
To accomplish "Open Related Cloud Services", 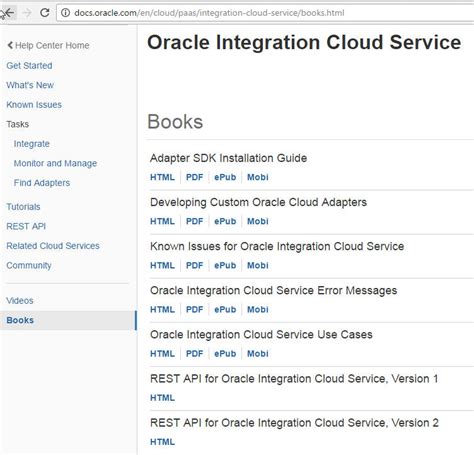I will tap(53, 246).
